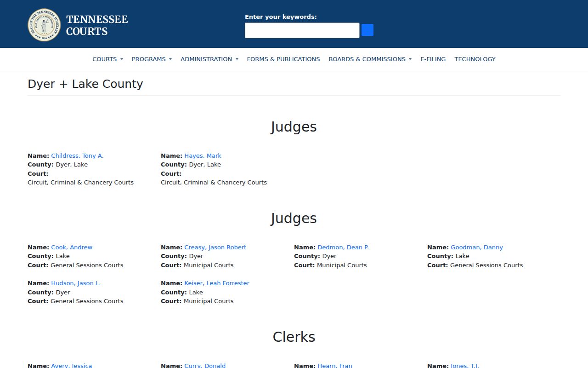This screenshot has height=368, width=588.
Task: Open Forms & Publications page
Action: click(x=283, y=59)
